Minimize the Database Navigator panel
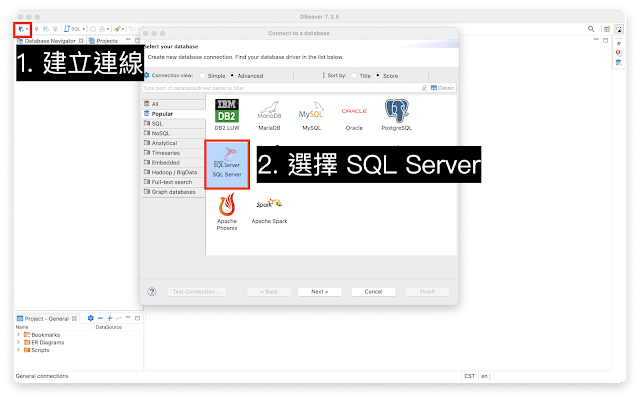 pos(128,40)
